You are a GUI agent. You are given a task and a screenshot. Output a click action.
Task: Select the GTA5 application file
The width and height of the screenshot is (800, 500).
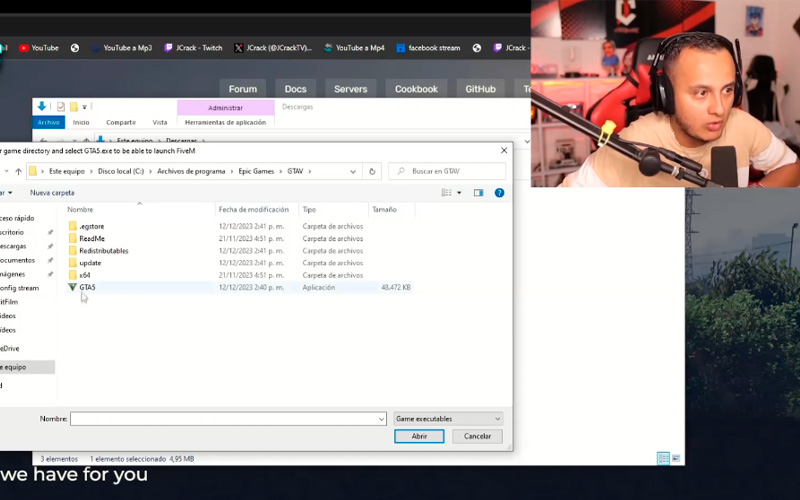[87, 287]
